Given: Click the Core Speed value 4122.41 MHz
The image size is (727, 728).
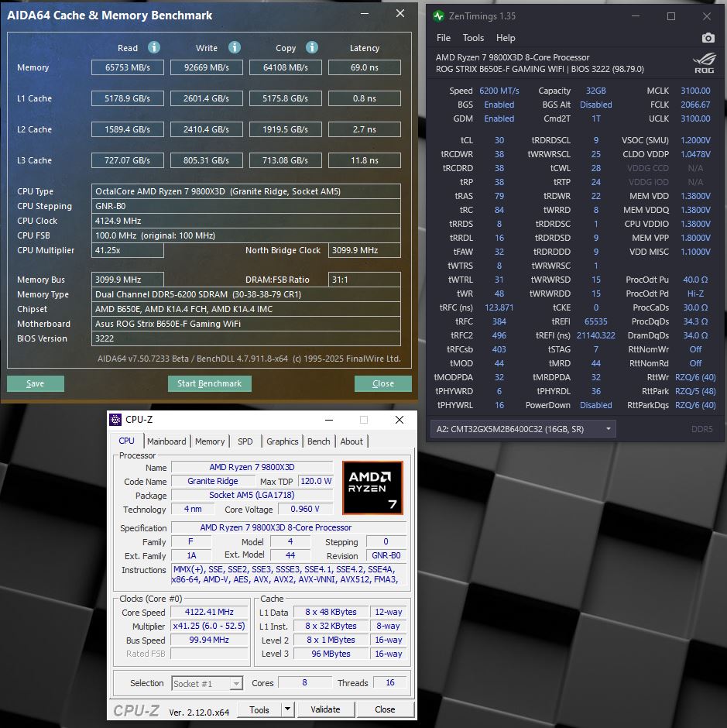Looking at the screenshot, I should 209,612.
